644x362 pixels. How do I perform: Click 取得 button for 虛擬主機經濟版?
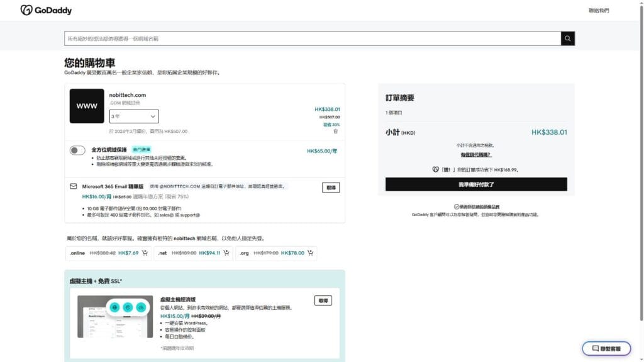coord(323,301)
